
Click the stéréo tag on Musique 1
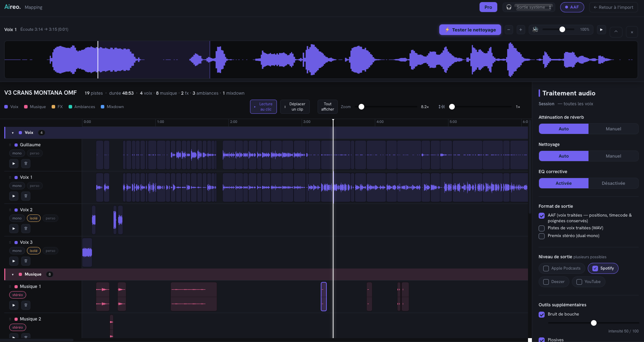(x=18, y=295)
